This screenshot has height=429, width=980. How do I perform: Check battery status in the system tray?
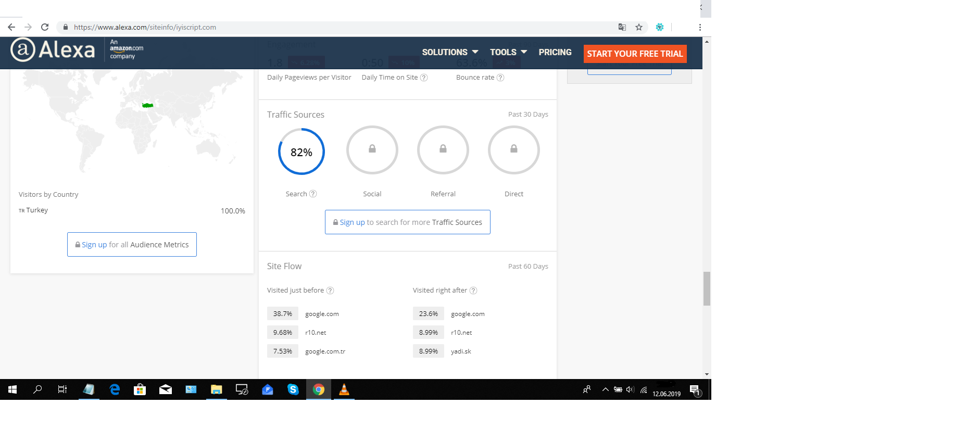point(618,389)
